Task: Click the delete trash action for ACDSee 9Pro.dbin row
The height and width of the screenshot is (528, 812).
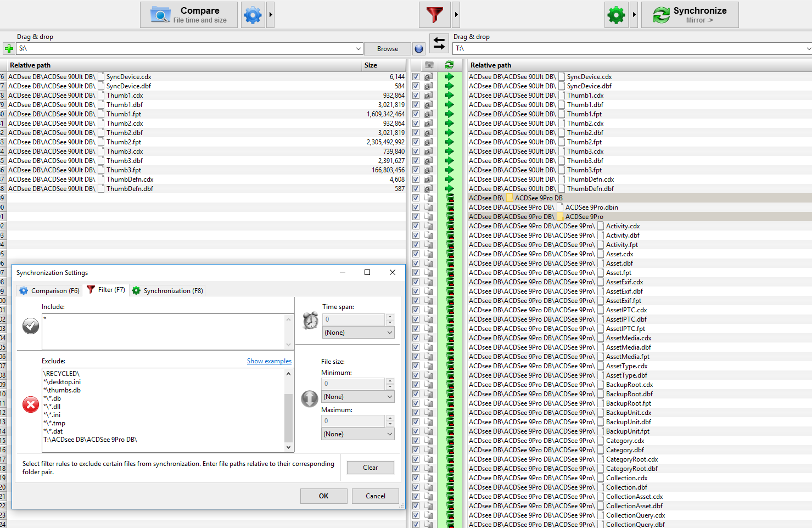Action: [x=450, y=207]
